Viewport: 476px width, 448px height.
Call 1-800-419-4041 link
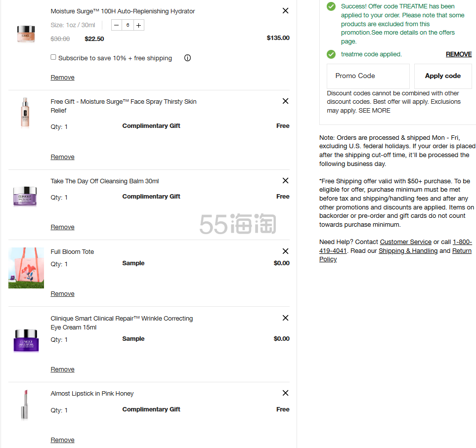coord(395,246)
